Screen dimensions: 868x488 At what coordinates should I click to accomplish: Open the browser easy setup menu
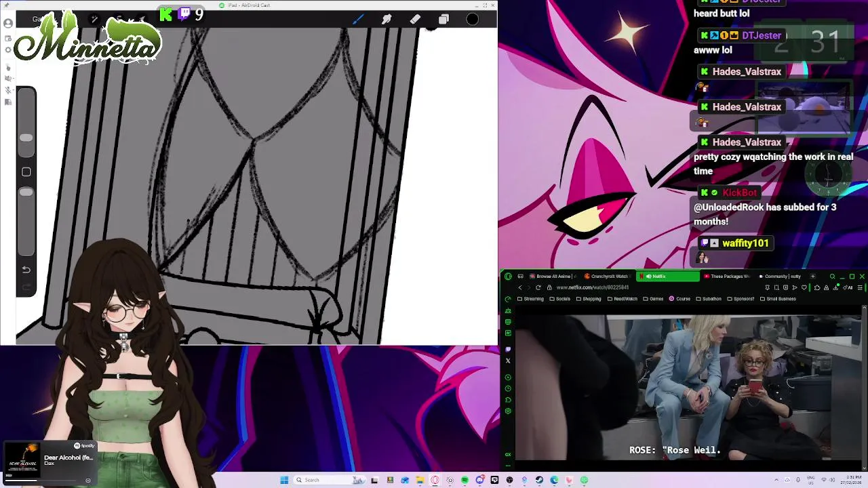[860, 287]
